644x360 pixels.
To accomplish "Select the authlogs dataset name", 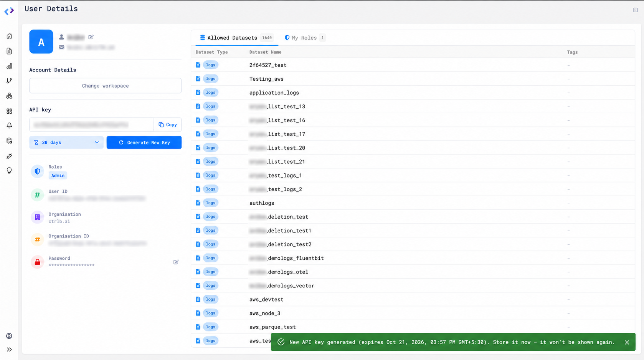I will coord(262,203).
